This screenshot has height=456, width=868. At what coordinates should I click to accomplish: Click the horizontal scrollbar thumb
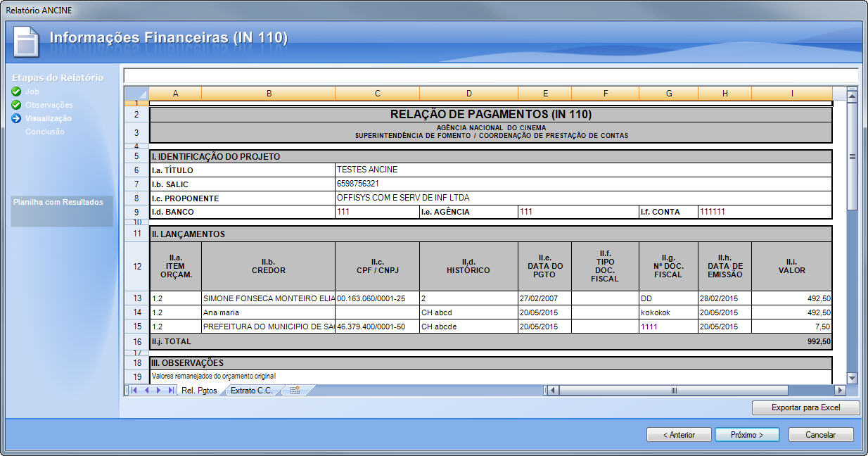coord(673,391)
